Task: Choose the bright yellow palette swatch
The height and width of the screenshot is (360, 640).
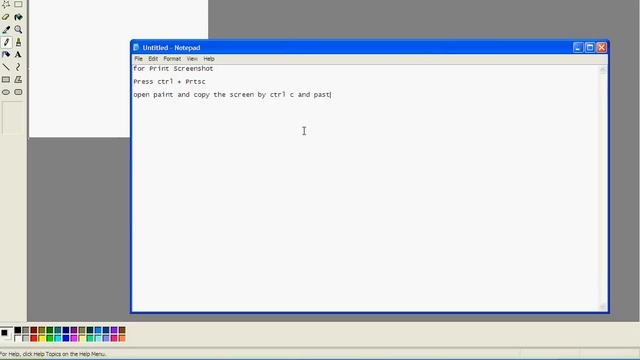Action: (x=42, y=338)
